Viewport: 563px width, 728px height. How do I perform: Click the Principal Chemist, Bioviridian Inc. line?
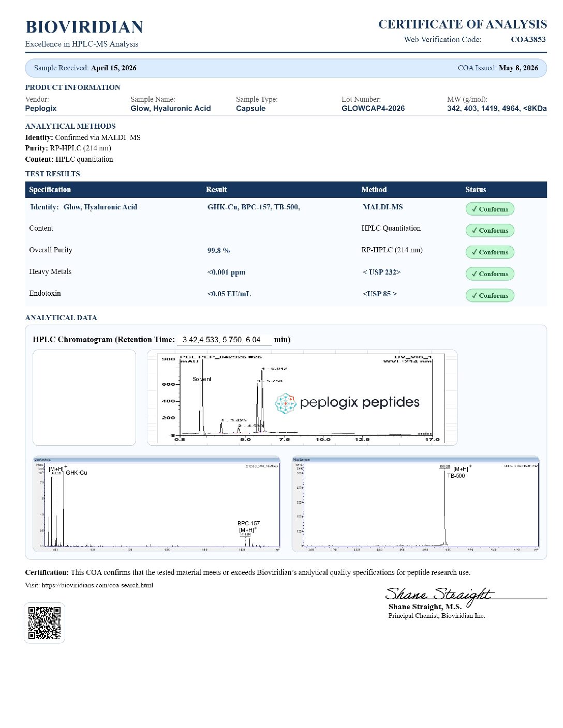[437, 616]
